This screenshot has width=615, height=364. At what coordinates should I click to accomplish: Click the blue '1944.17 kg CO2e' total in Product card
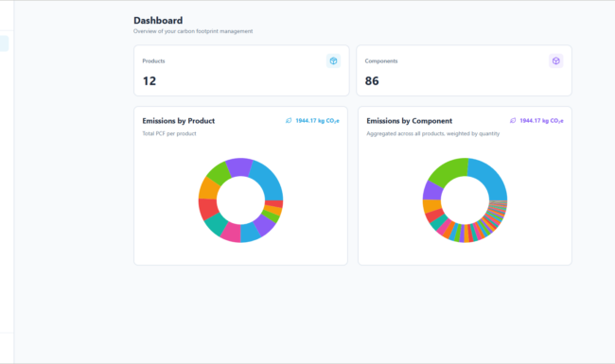click(317, 121)
